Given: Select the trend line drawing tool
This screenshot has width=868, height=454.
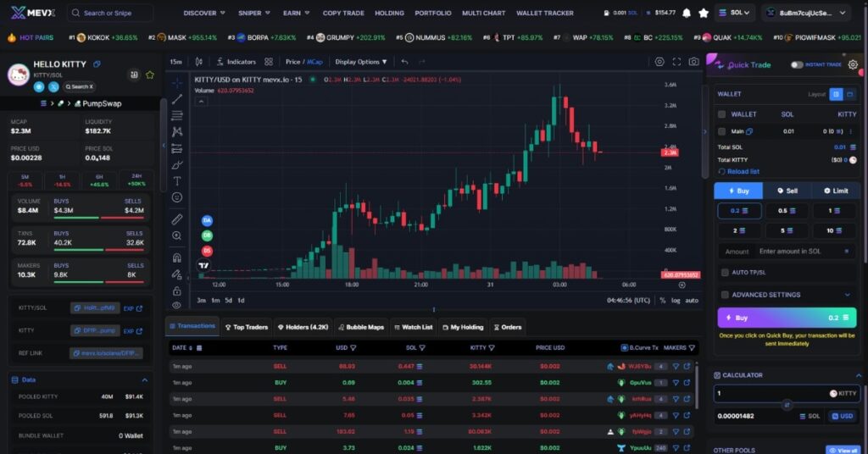Looking at the screenshot, I should pos(176,100).
